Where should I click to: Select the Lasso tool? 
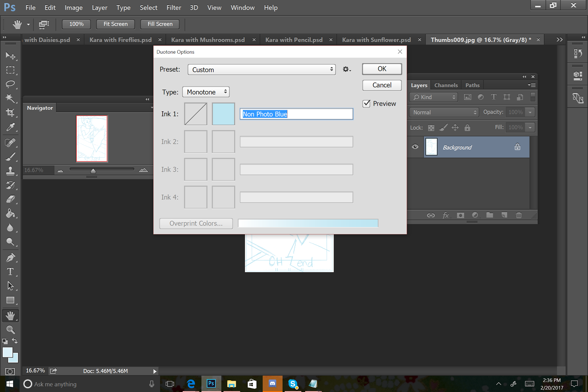(x=10, y=84)
